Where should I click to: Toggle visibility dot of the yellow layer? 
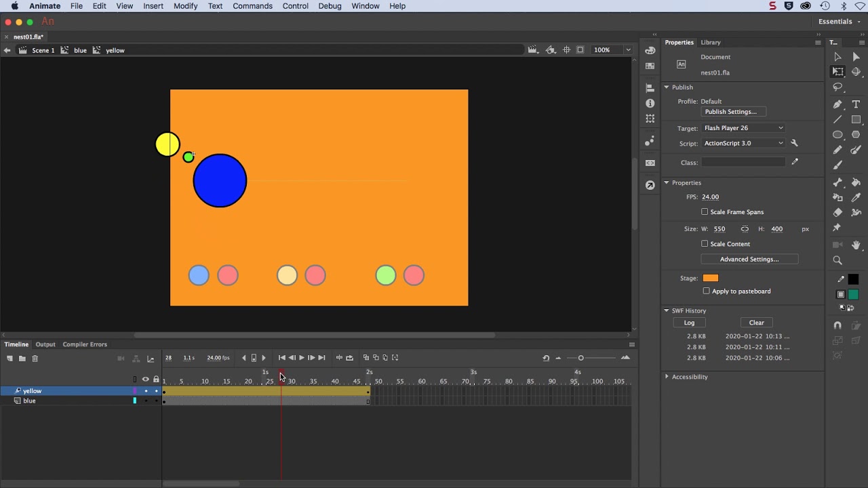tap(146, 391)
